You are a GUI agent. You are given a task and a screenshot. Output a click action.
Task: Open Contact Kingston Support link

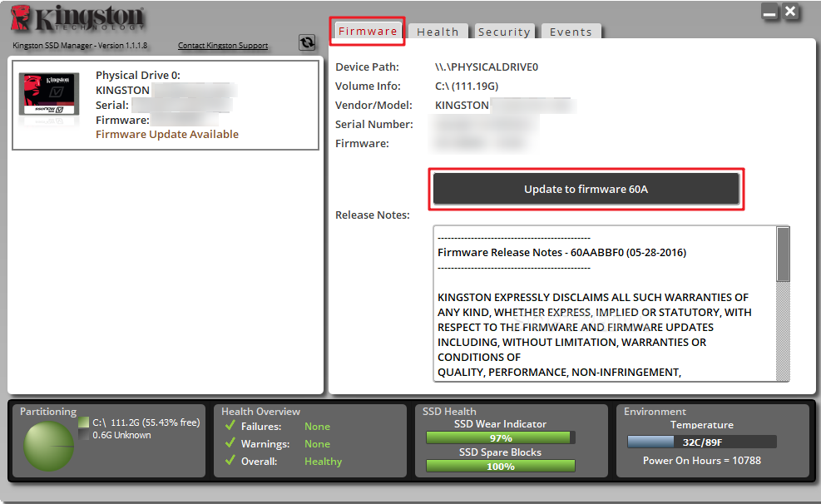click(x=223, y=46)
